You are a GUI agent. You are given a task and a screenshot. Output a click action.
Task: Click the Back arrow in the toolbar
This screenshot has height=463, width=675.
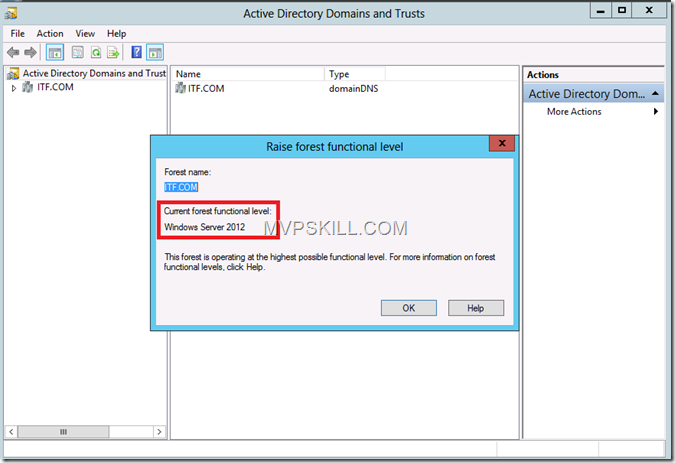point(13,52)
